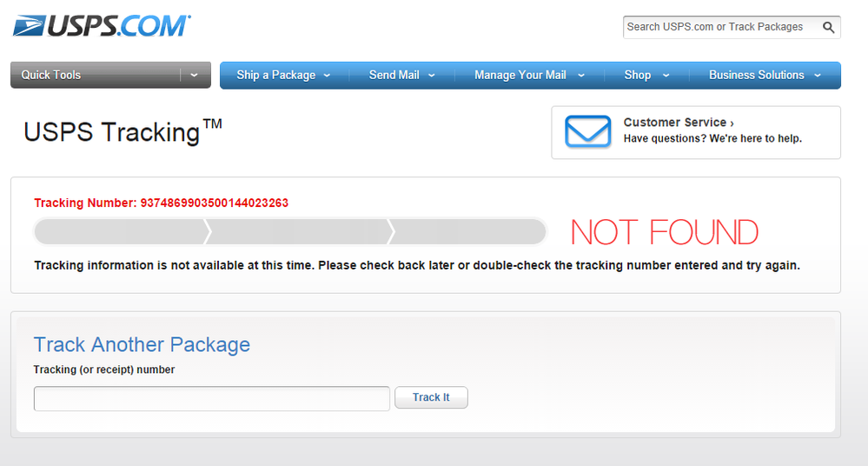Expand the Shop chevron arrow
Viewport: 868px width, 466px height.
click(666, 76)
